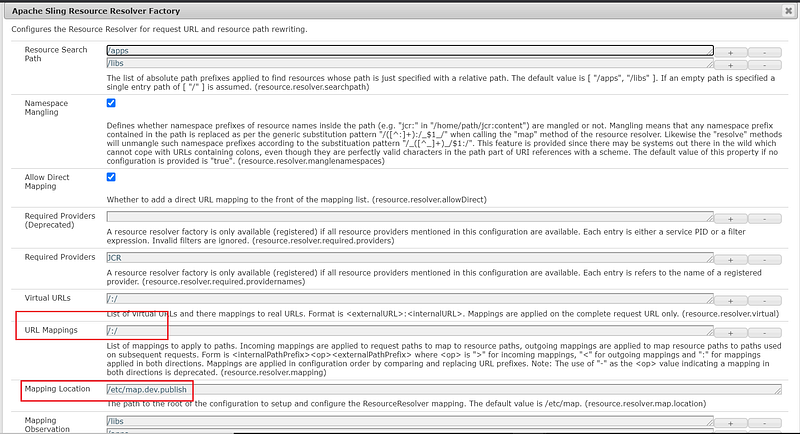The image size is (800, 434).
Task: Edit the JCR Required Providers field
Action: point(410,258)
